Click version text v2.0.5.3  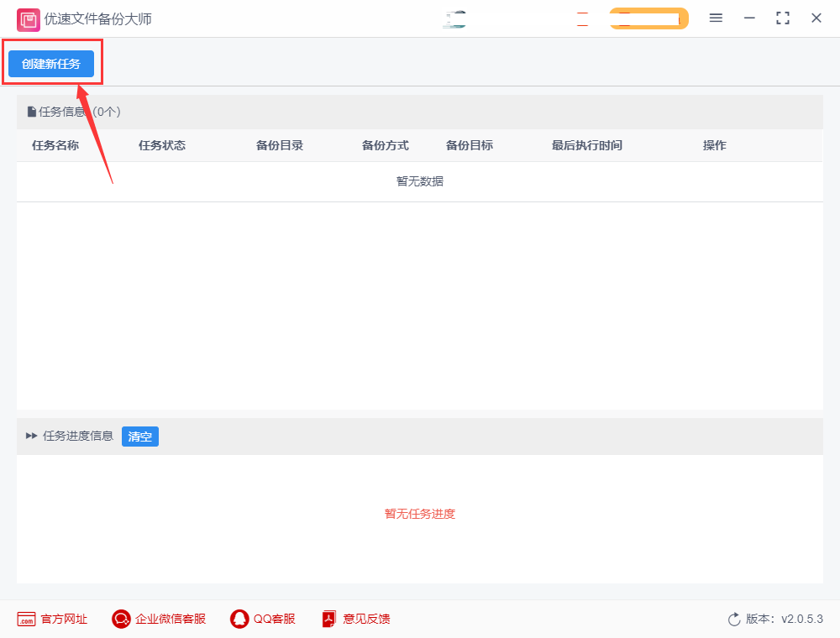802,619
